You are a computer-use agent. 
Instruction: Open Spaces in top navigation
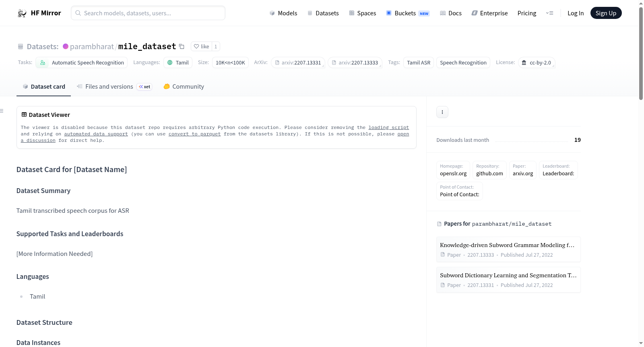(x=362, y=13)
